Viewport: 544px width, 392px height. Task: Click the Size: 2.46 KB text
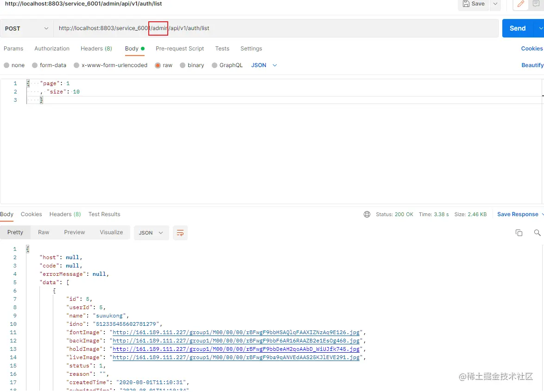(x=470, y=214)
